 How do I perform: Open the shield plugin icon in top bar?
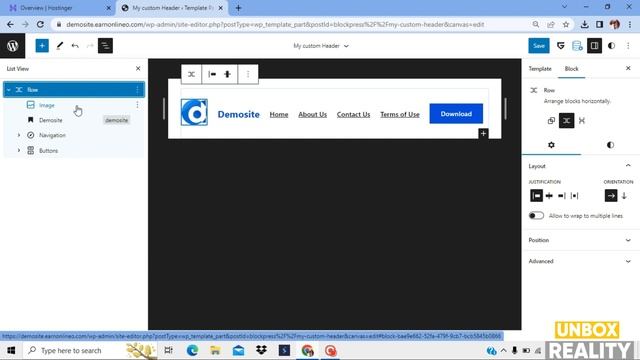click(560, 46)
